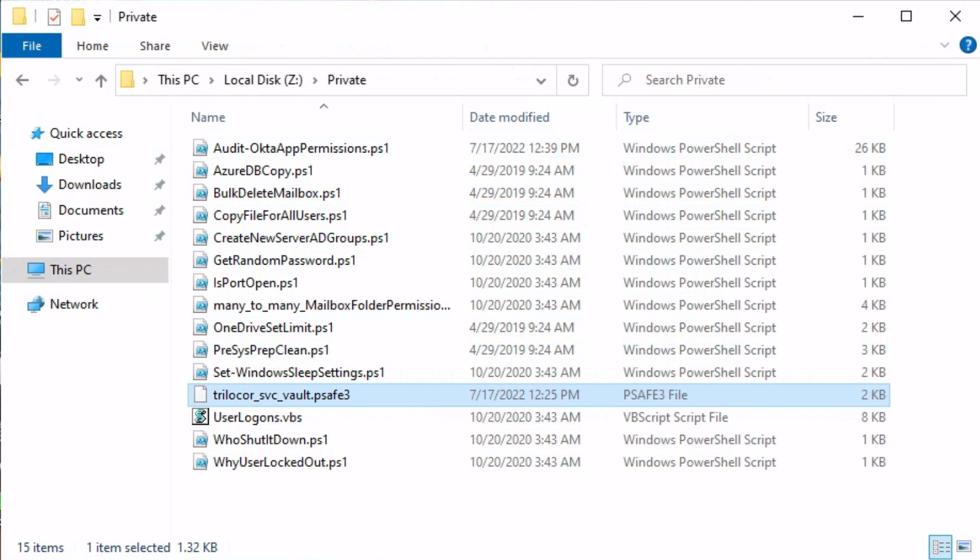Switch to the Home ribbon tab
980x560 pixels.
pos(93,46)
